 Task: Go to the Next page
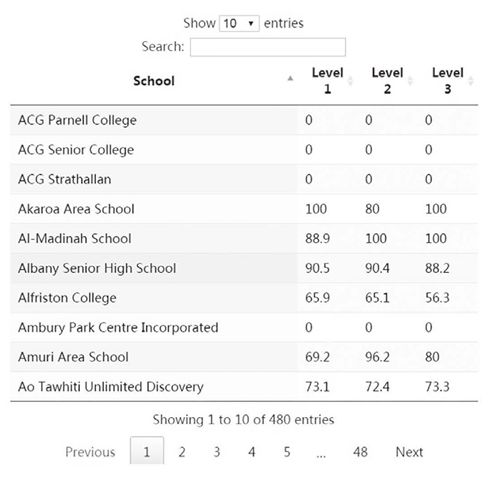409,452
